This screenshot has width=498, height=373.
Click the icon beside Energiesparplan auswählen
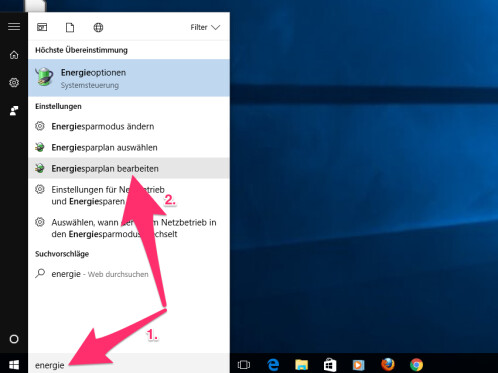(x=40, y=147)
